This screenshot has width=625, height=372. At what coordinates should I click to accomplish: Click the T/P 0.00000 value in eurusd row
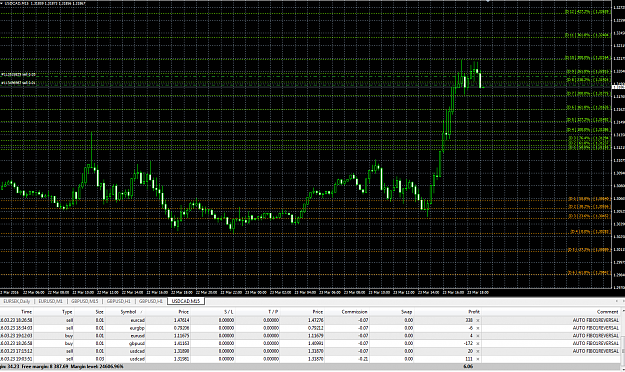pos(271,336)
